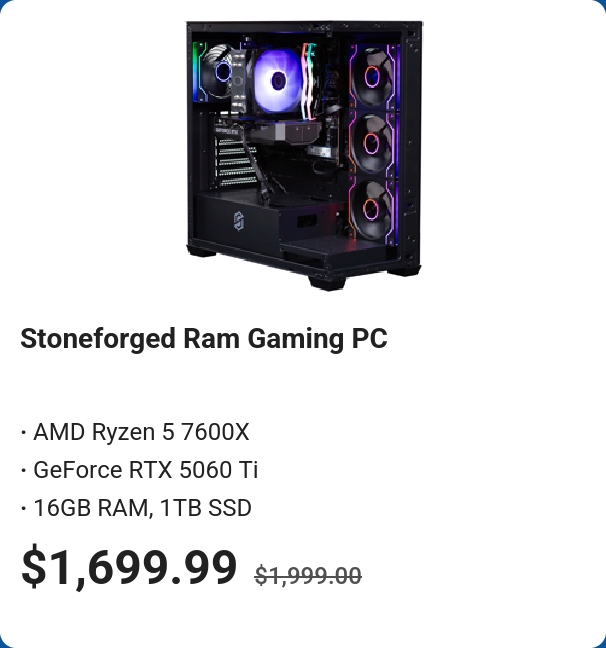
Task: Open the gaming PC product image
Action: tap(304, 156)
